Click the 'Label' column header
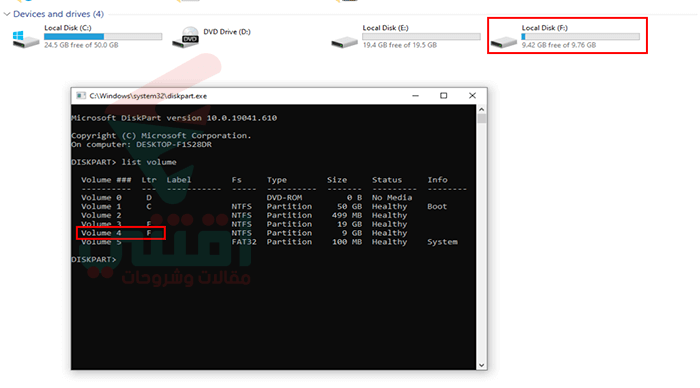Viewport: 700px width, 388px height. coord(179,180)
